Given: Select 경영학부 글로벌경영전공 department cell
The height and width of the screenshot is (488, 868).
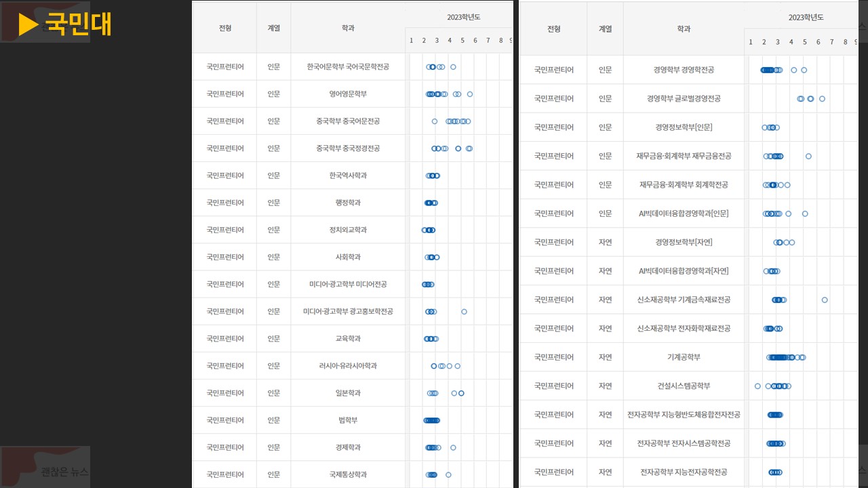Looking at the screenshot, I should (x=684, y=98).
